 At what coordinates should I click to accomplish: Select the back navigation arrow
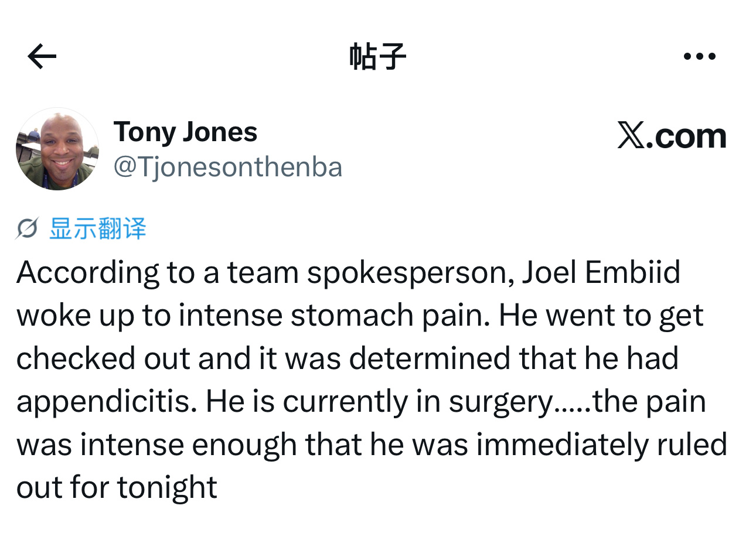pos(40,56)
